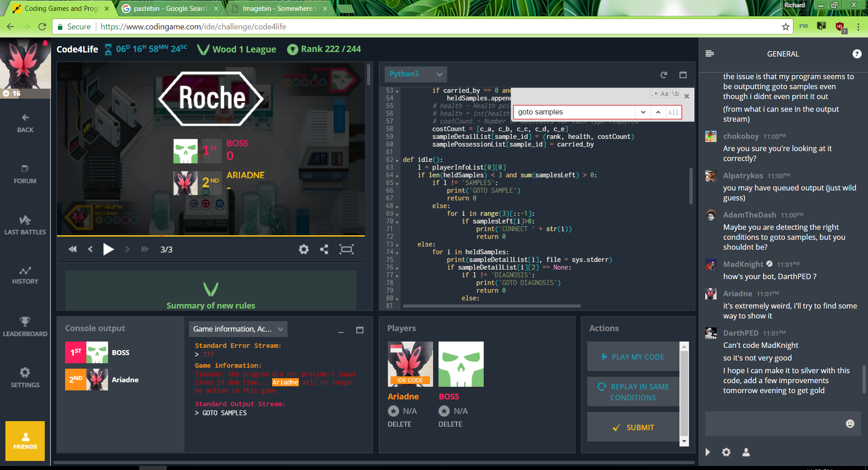Click REPLAY IN SAME CONDITIONS
The image size is (868, 470).
pyautogui.click(x=633, y=392)
